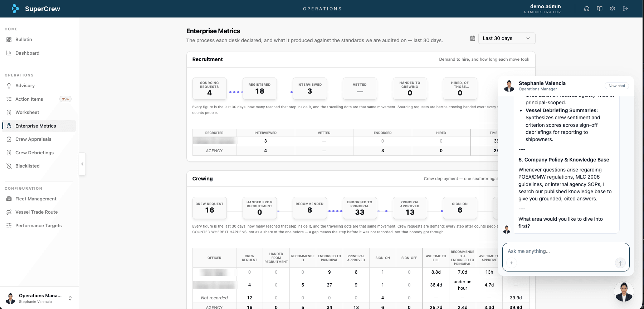Screen dimensions: 644x309
Task: Attach a file with the plus icon
Action: [x=512, y=263]
